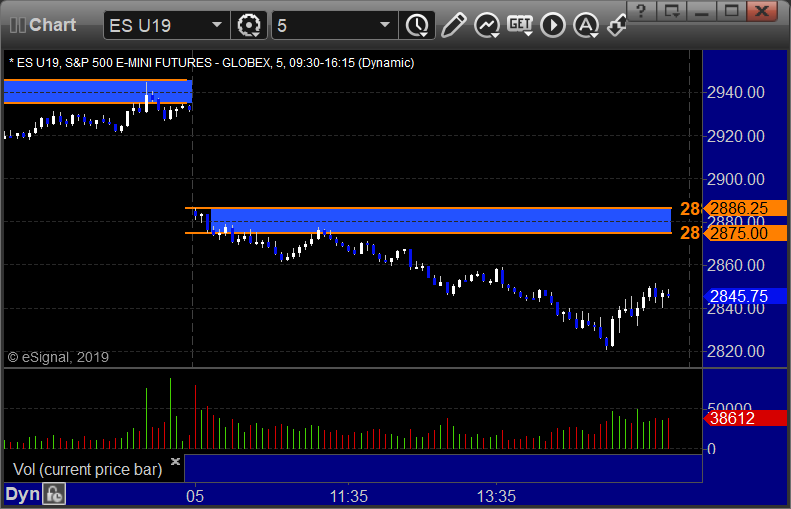
Task: Open the circled A toolbar icon
Action: pos(586,25)
